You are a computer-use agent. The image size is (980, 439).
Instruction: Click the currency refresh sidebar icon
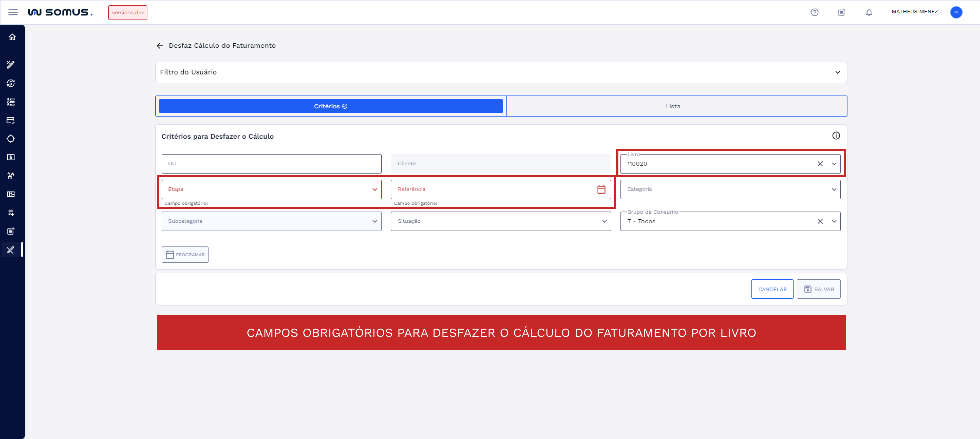[11, 83]
